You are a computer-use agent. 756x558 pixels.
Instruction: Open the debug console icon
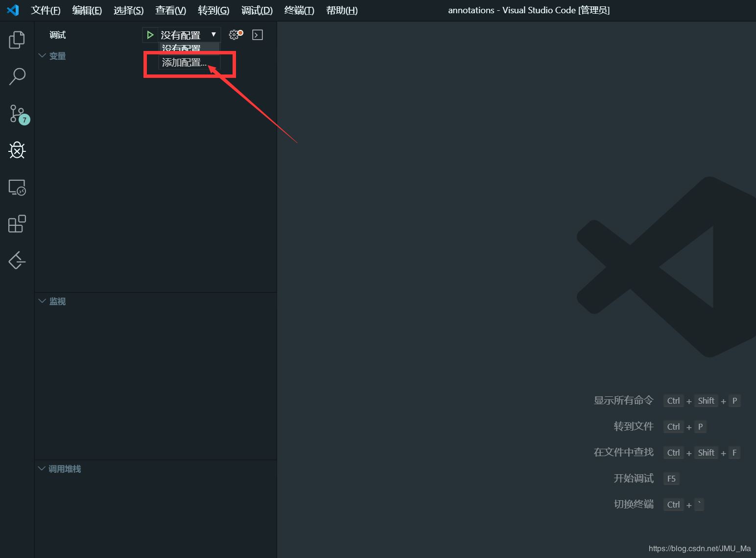coord(258,35)
